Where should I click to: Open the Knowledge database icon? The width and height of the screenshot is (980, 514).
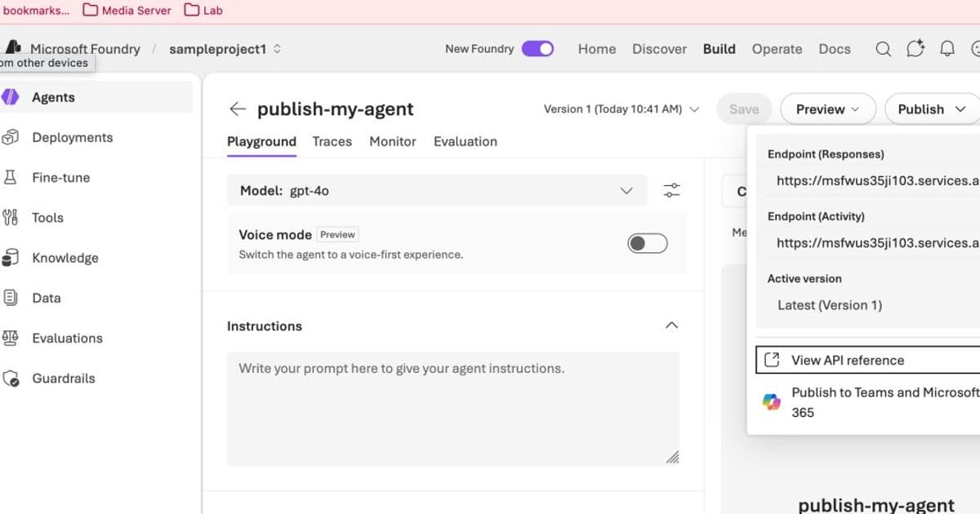[10, 258]
